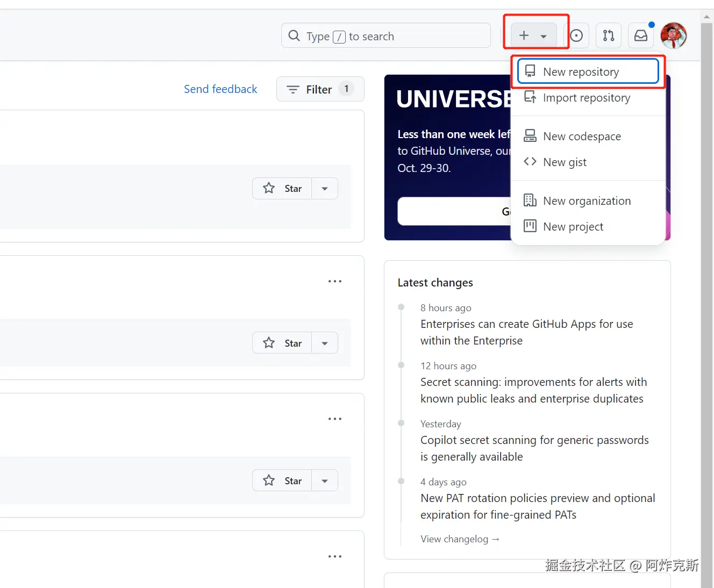
Task: Click the Latest changes heading
Action: point(435,283)
